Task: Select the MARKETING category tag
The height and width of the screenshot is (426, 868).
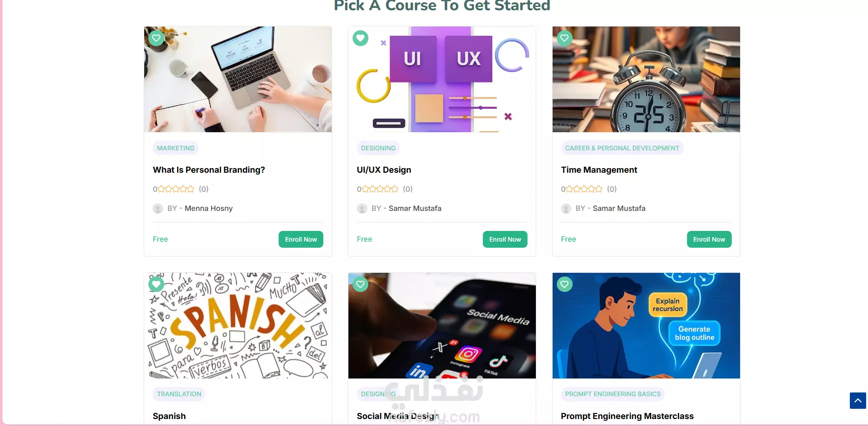Action: pos(176,148)
